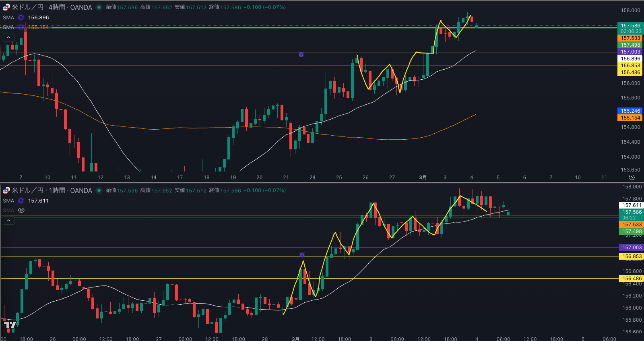Image resolution: width=644 pixels, height=341 pixels.
Task: Click the USD/JPY flag icon in the 1-hour chart
Action: tap(6, 190)
